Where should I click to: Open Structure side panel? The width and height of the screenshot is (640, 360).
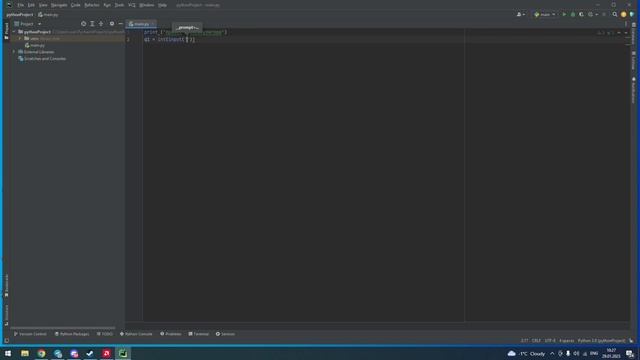[6, 315]
